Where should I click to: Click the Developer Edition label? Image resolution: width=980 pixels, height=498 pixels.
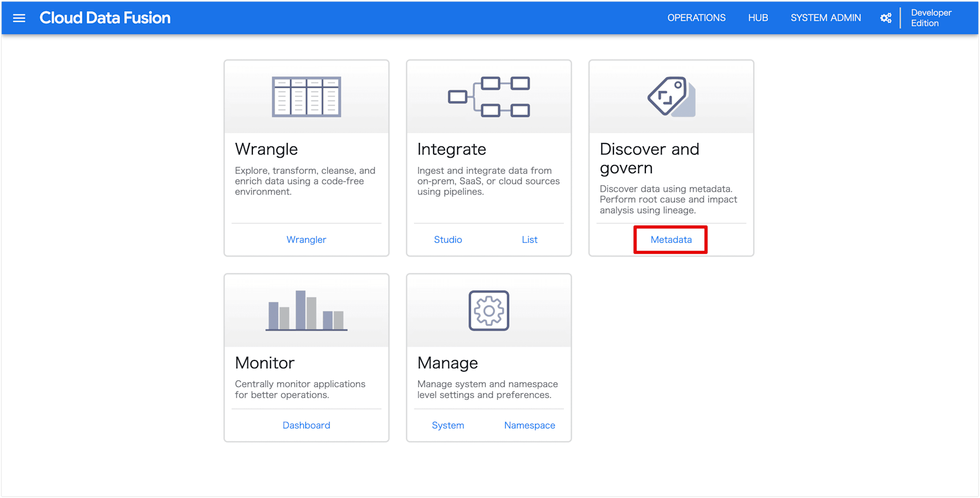click(931, 18)
